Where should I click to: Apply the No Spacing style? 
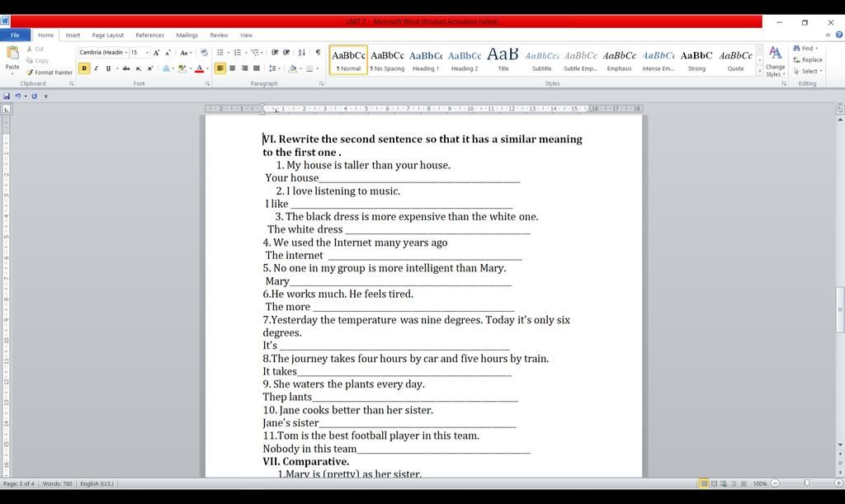tap(387, 60)
